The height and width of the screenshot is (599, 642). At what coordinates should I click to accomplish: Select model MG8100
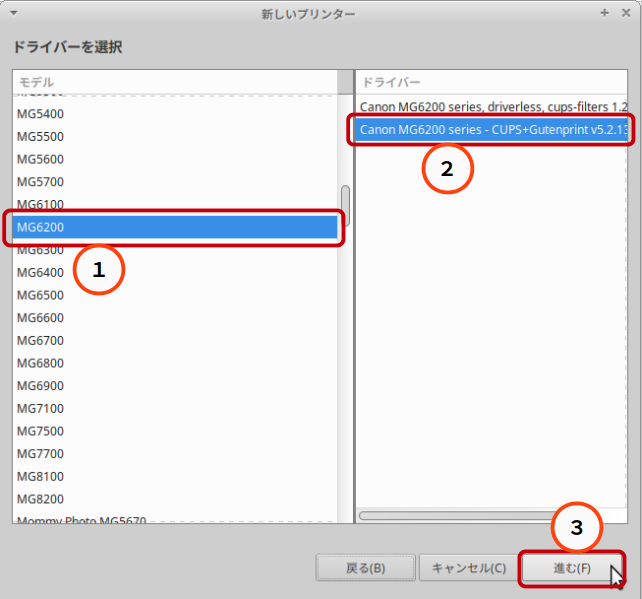pyautogui.click(x=175, y=477)
